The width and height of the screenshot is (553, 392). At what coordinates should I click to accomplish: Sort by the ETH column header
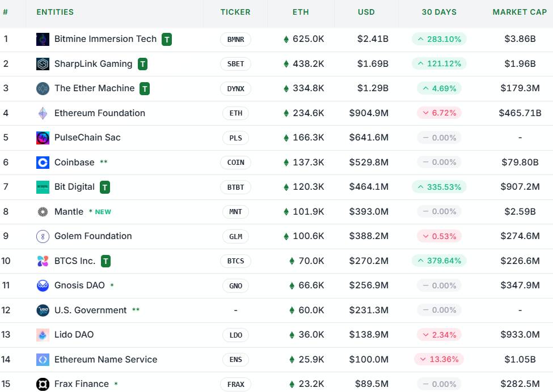click(301, 12)
